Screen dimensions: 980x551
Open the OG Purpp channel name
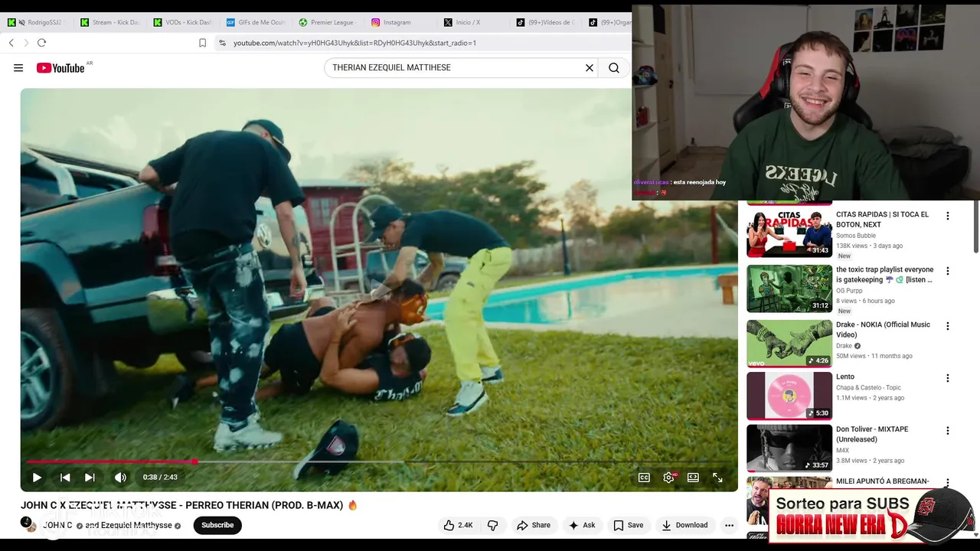[849, 291]
